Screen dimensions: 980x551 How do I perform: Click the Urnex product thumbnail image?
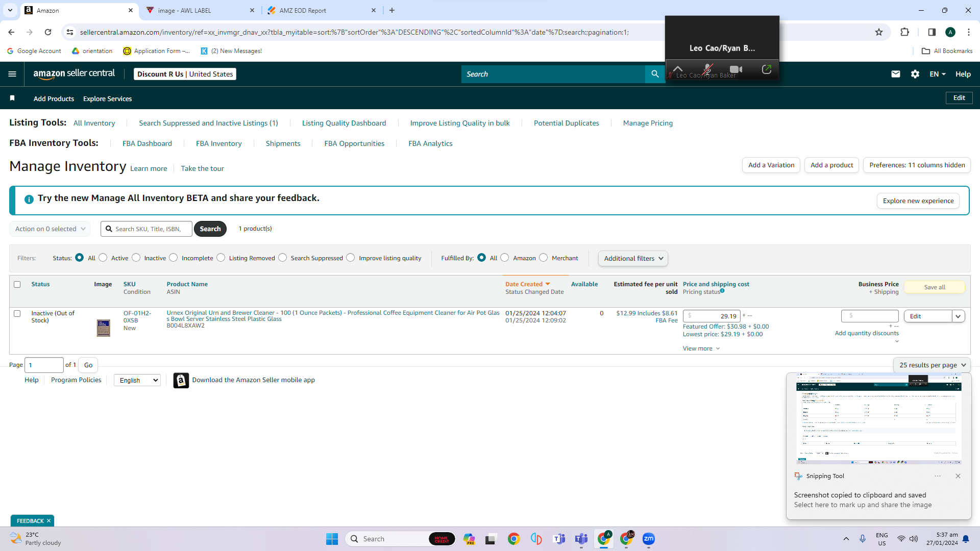tap(104, 328)
